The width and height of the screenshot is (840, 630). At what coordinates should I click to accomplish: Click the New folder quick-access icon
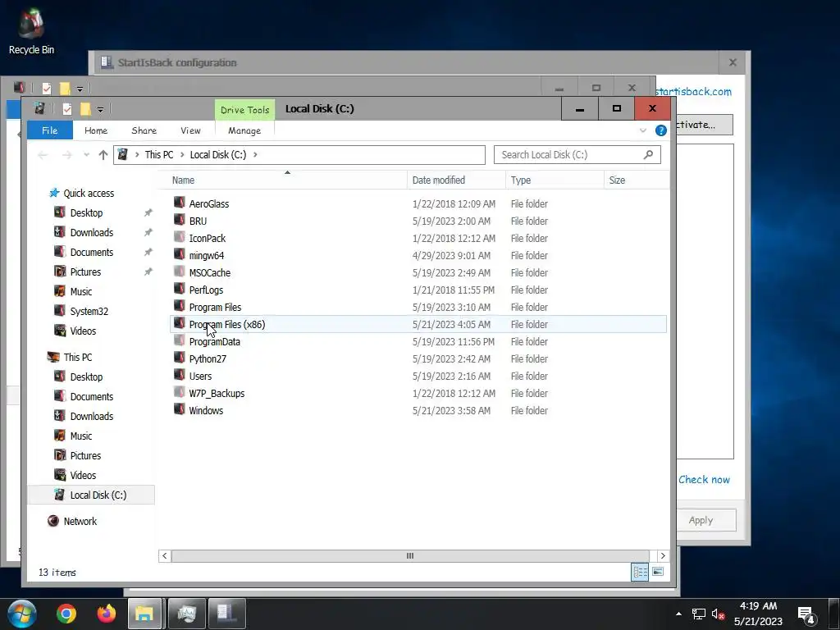pos(85,109)
